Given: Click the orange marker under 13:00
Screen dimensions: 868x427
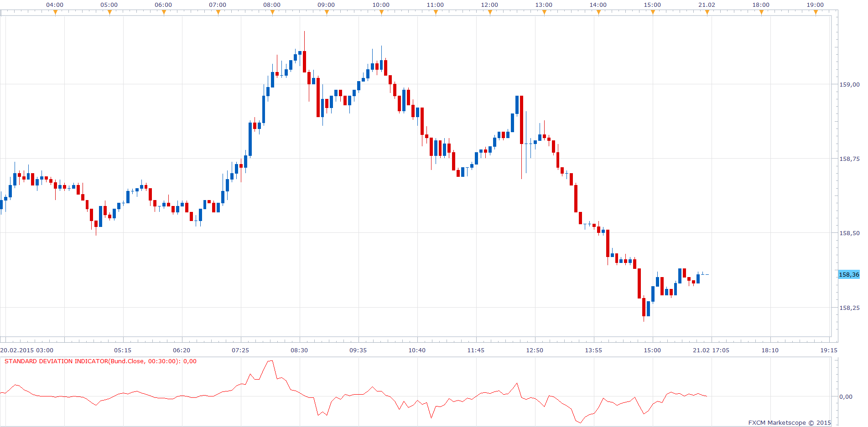Looking at the screenshot, I should [544, 12].
